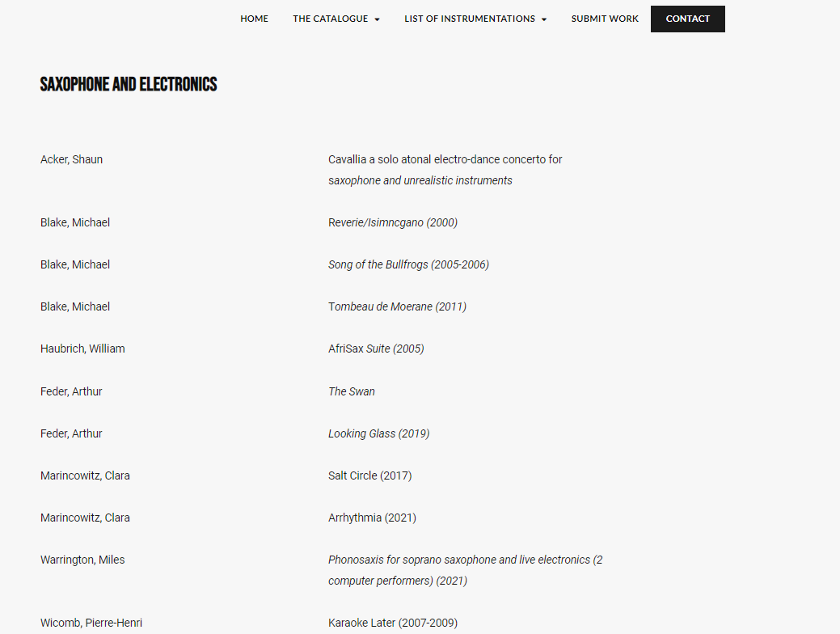Click composer name Warrington, Miles
Image resolution: width=840 pixels, height=634 pixels.
(82, 560)
